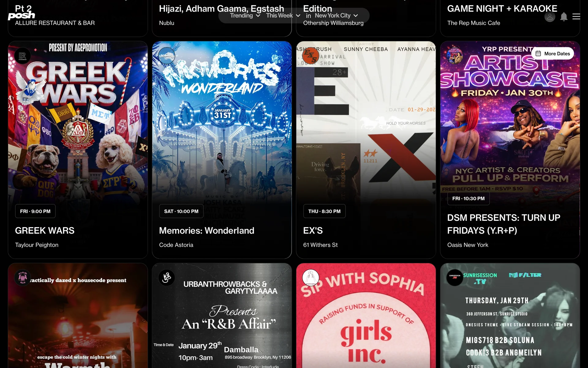Image resolution: width=588 pixels, height=368 pixels.
Task: Open the GREEK WARS event title
Action: 45,231
